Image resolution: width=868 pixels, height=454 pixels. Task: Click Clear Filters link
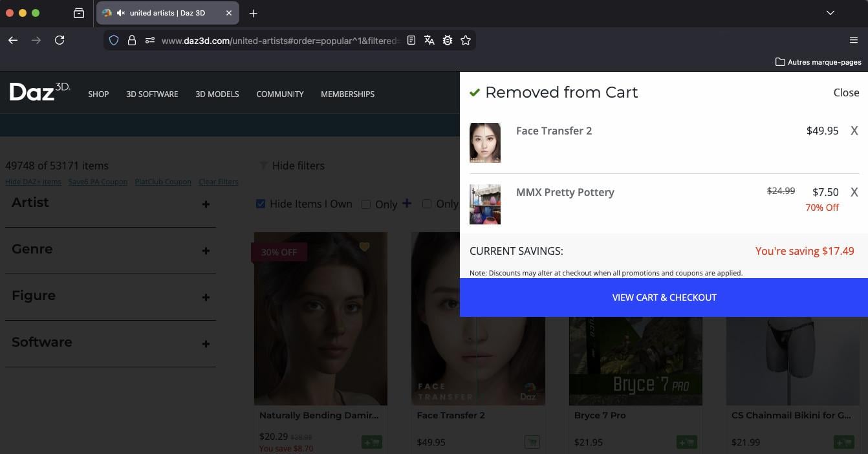click(x=219, y=182)
